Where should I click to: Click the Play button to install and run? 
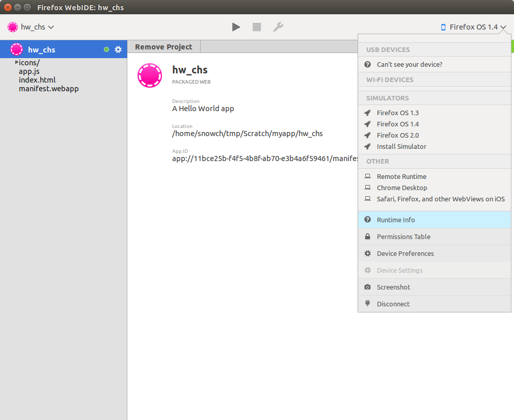[x=236, y=27]
